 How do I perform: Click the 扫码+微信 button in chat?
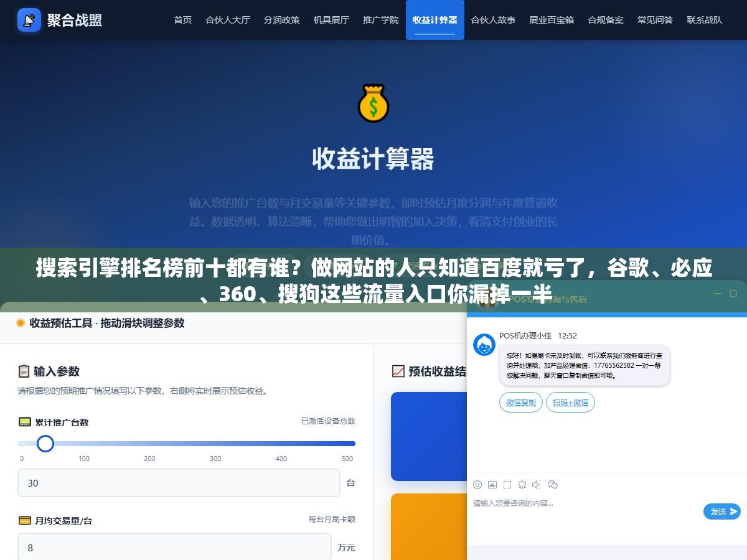[570, 403]
